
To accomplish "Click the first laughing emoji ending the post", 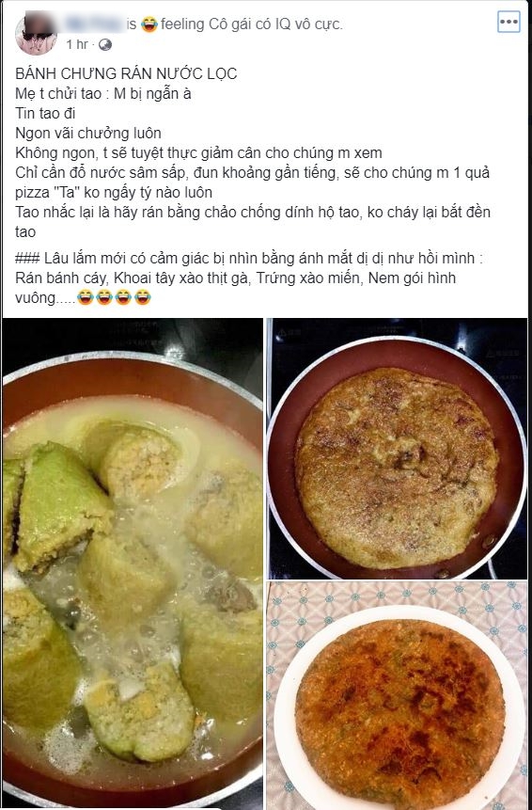I will point(86,297).
